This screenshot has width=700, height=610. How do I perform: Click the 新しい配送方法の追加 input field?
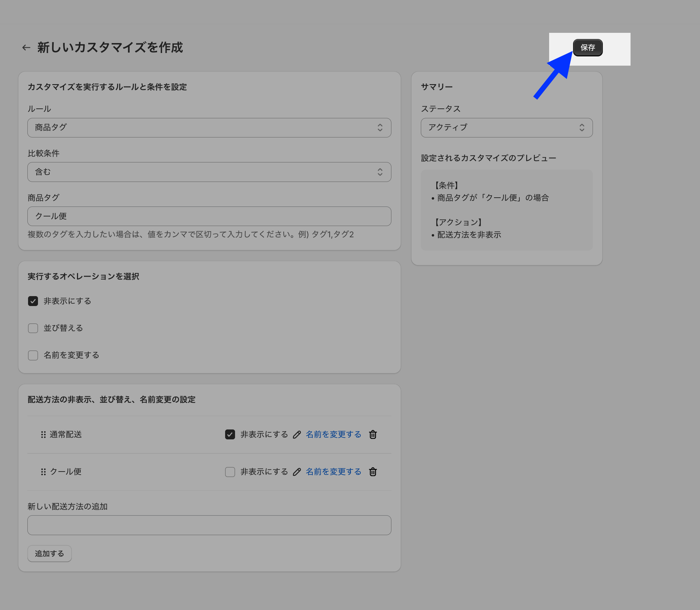209,525
